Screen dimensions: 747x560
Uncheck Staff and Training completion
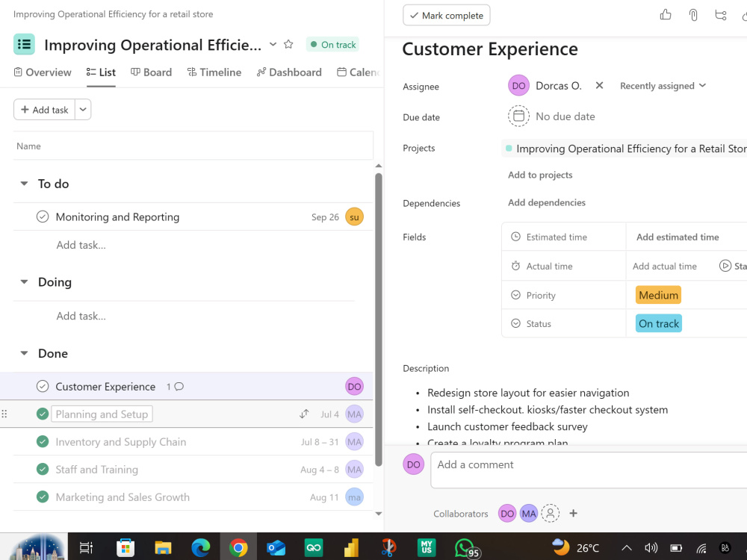point(43,469)
